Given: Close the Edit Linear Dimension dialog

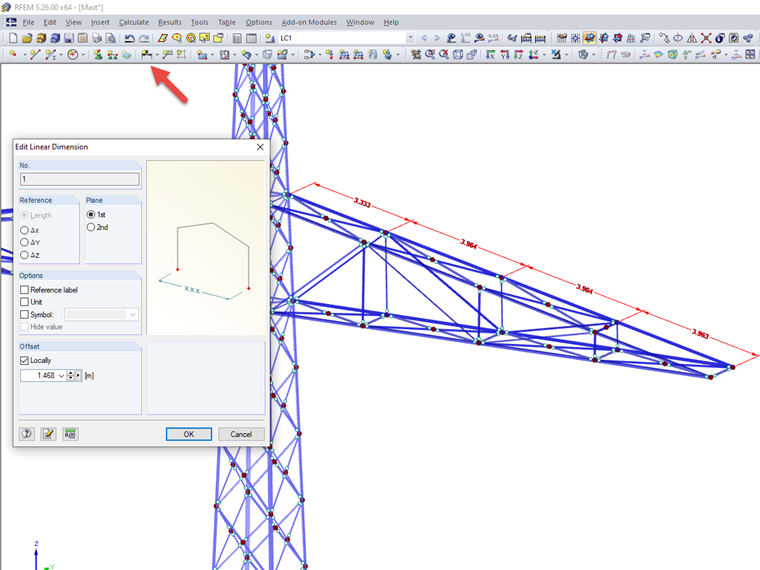Looking at the screenshot, I should coord(260,147).
